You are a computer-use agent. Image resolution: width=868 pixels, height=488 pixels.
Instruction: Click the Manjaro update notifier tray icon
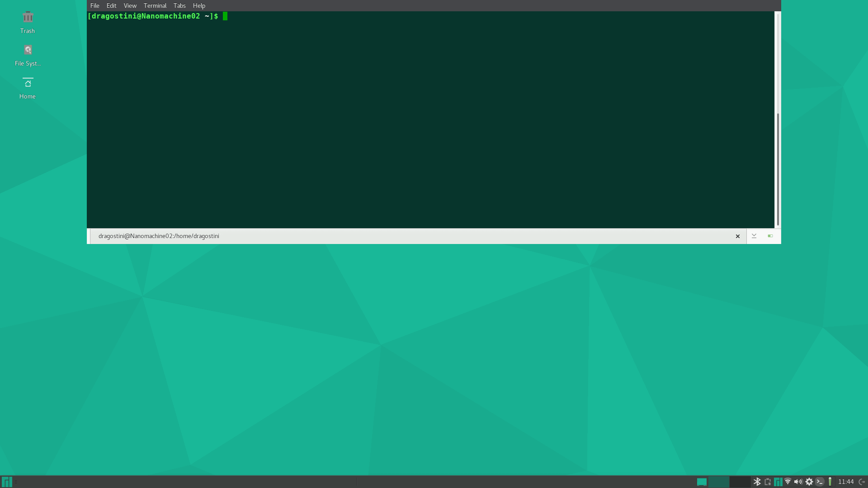click(778, 482)
